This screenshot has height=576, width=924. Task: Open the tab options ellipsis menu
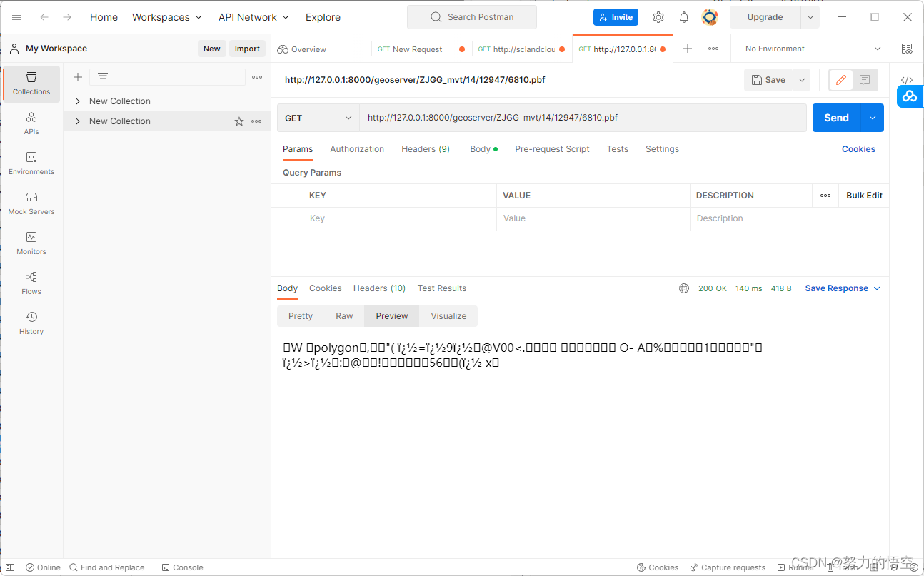(x=713, y=49)
